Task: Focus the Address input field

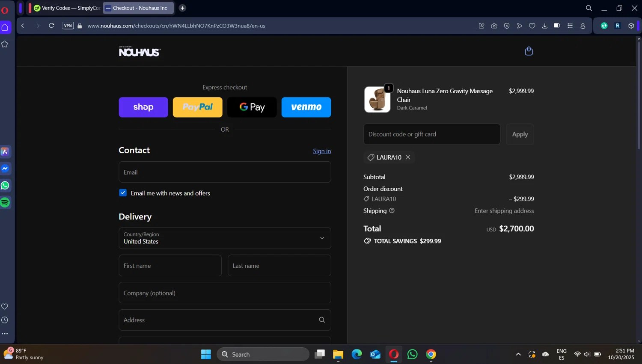Action: point(225,320)
